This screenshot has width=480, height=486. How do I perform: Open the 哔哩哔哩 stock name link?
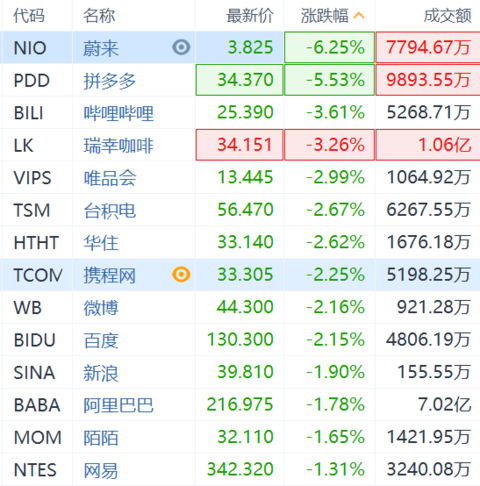[x=118, y=113]
